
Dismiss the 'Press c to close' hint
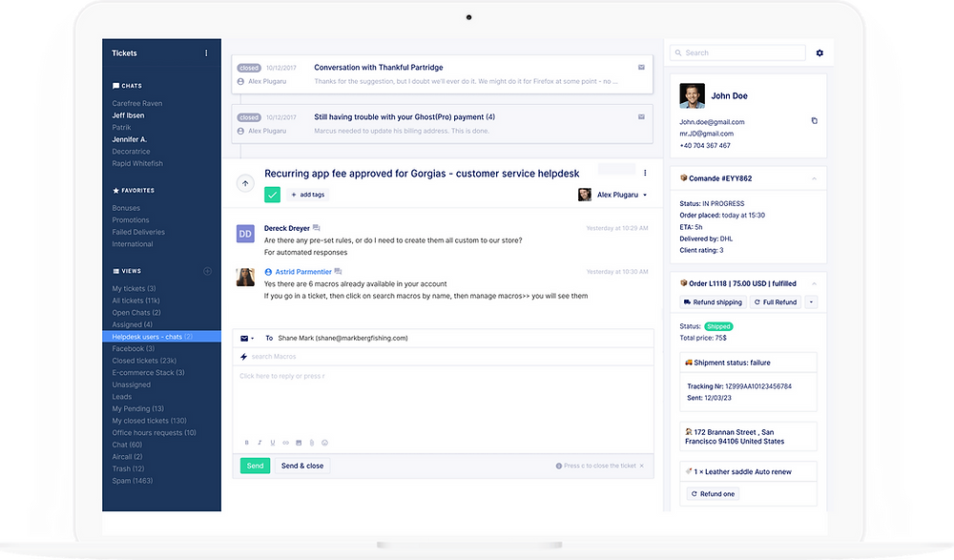point(641,466)
